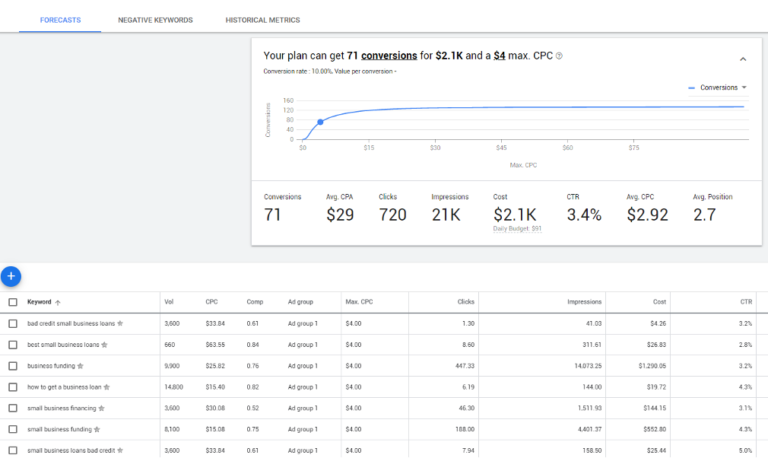Sort table by the Impressions column header

pos(584,302)
